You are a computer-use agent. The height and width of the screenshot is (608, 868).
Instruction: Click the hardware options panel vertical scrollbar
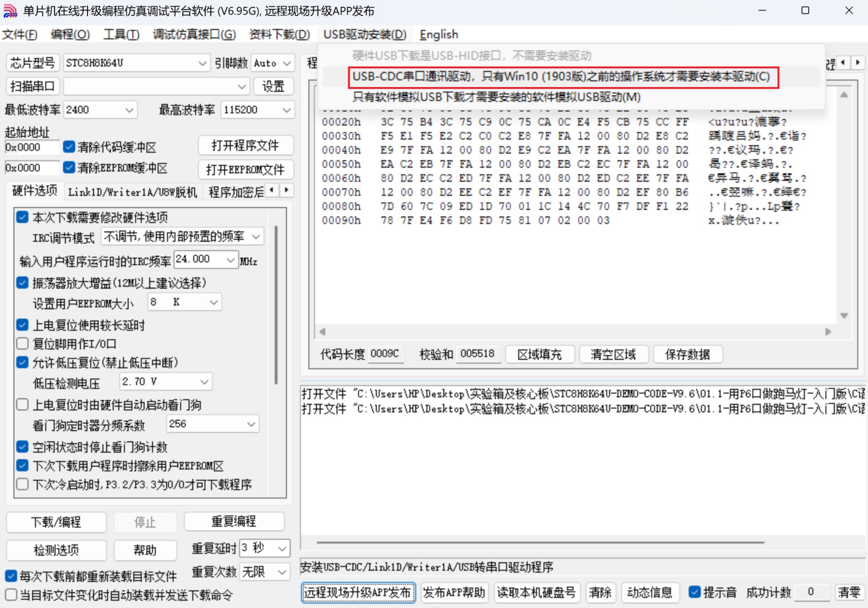[x=276, y=305]
